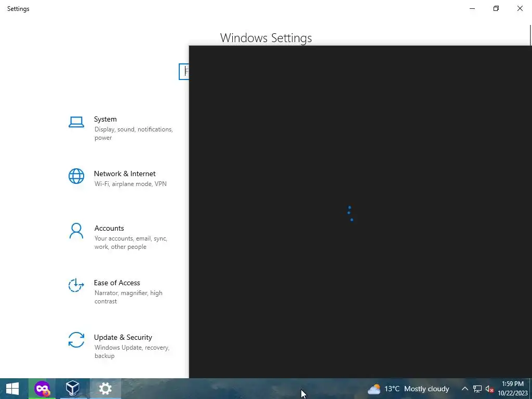Show hidden system tray icons
Screen dimensions: 532x399
click(x=464, y=389)
